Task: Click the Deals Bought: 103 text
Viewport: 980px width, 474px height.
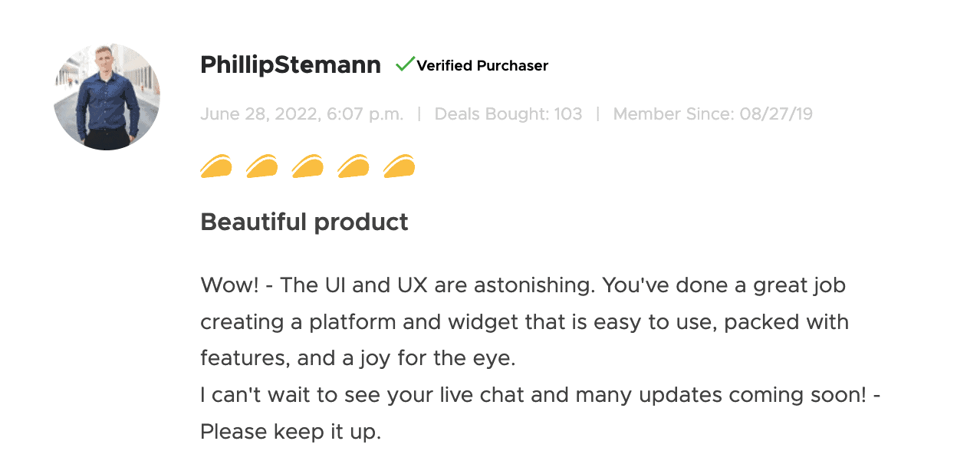Action: tap(508, 114)
